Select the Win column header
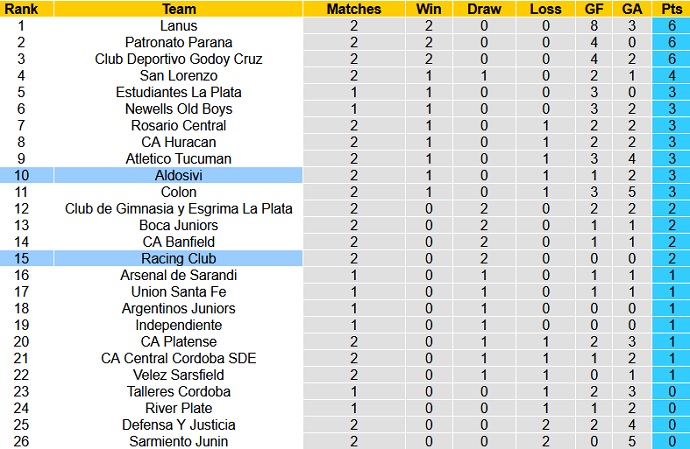The image size is (690, 449). (x=428, y=9)
